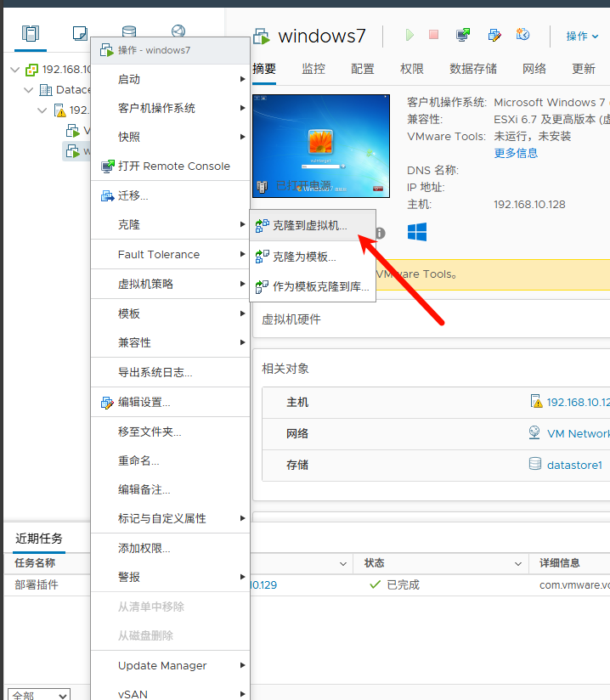This screenshot has height=700, width=610.
Task: Click the take snapshot toolbar icon
Action: click(522, 35)
